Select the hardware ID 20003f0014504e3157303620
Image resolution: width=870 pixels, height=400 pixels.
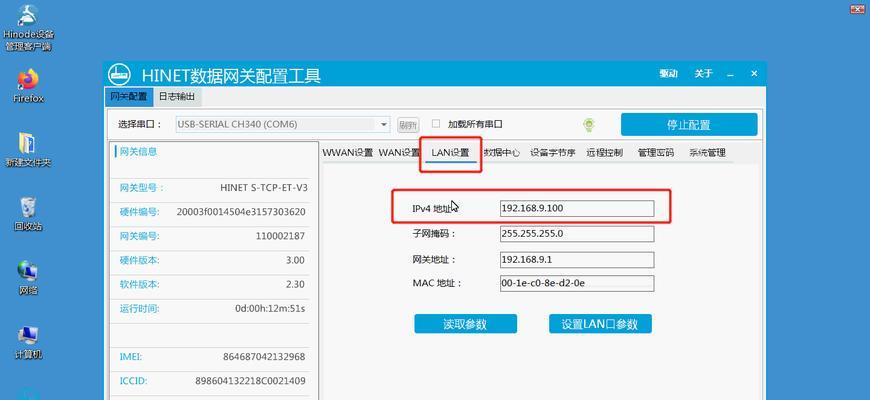coord(241,212)
